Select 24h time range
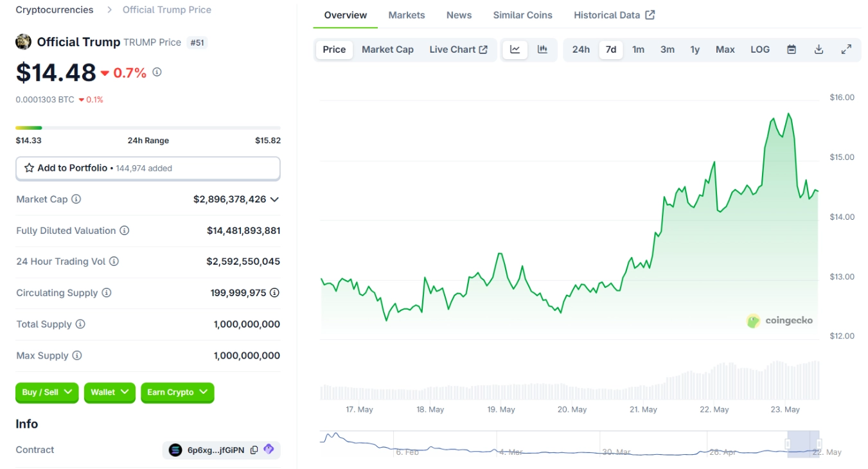Screen dimensions: 868x469 click(581, 49)
